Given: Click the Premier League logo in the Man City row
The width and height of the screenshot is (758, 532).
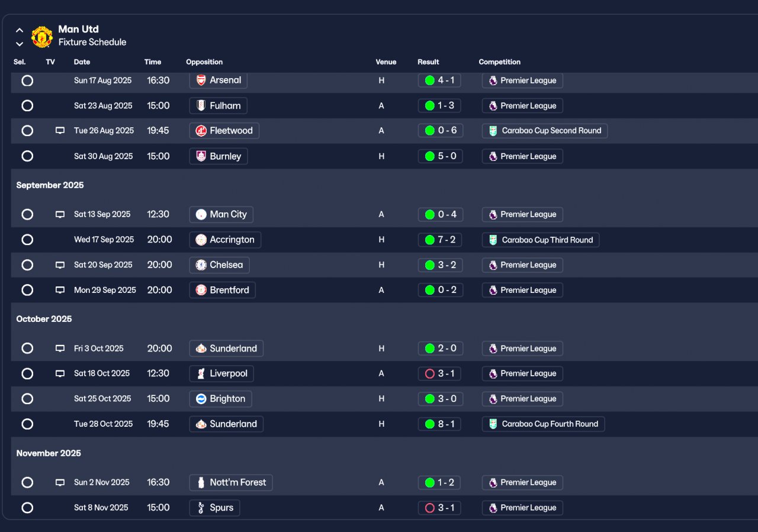Looking at the screenshot, I should click(x=493, y=214).
